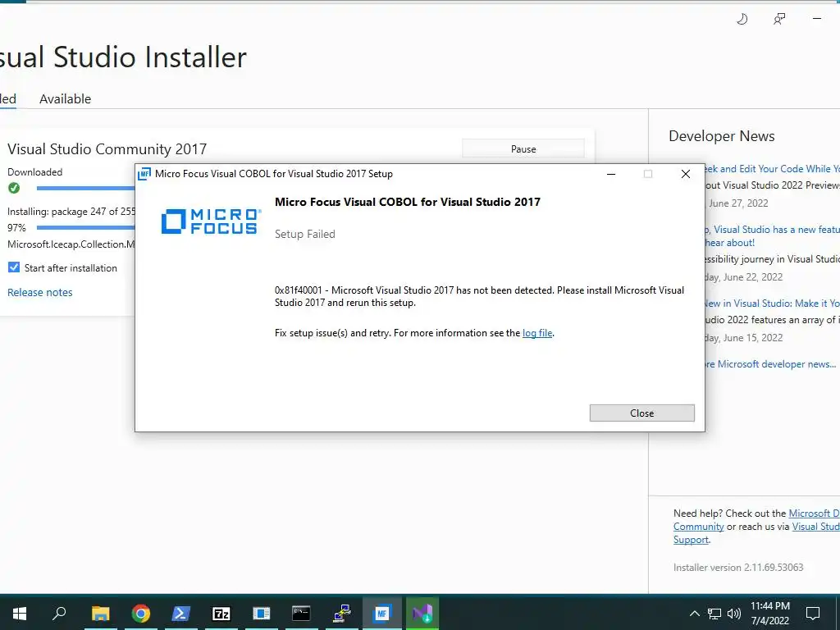This screenshot has height=630, width=840.
Task: Open more Microsoft developer news link
Action: pos(769,364)
